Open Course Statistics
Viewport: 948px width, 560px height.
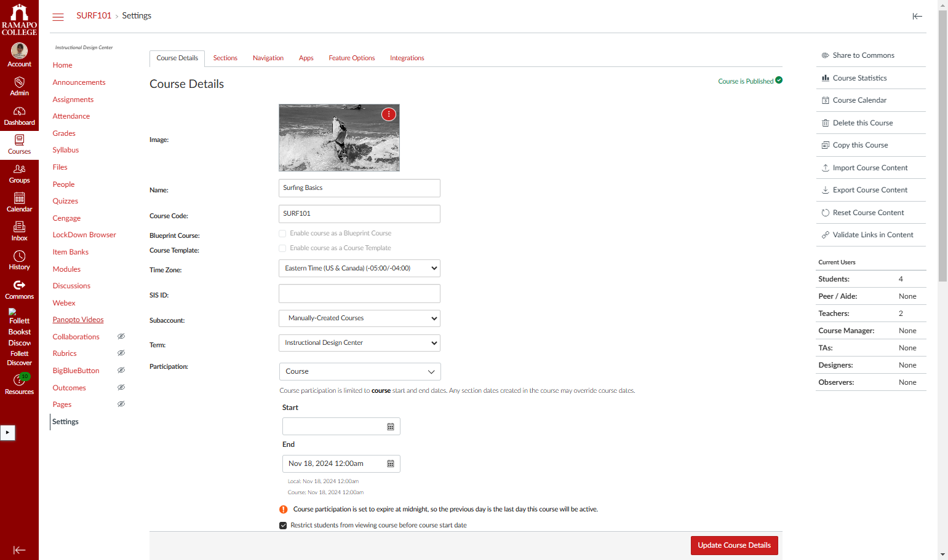tap(859, 78)
